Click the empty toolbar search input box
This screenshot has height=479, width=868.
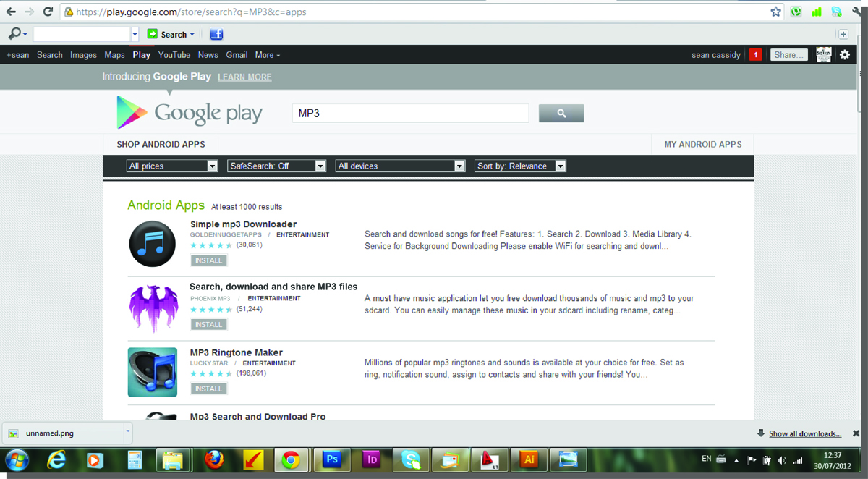click(82, 35)
